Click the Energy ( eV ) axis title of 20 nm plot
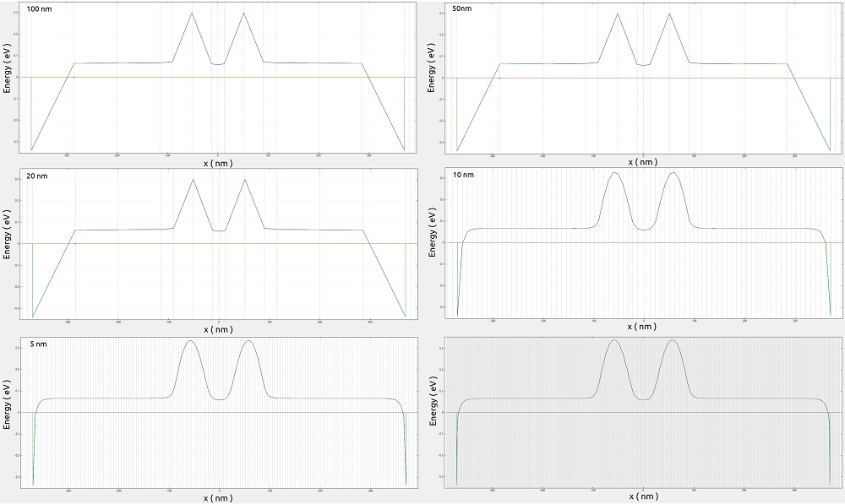This screenshot has width=845, height=504. click(x=7, y=235)
